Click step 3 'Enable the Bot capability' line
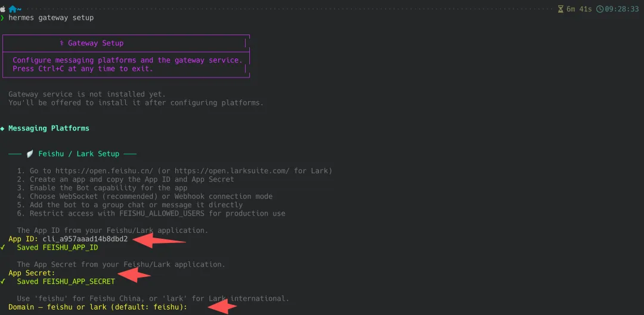This screenshot has width=644, height=315. [103, 188]
